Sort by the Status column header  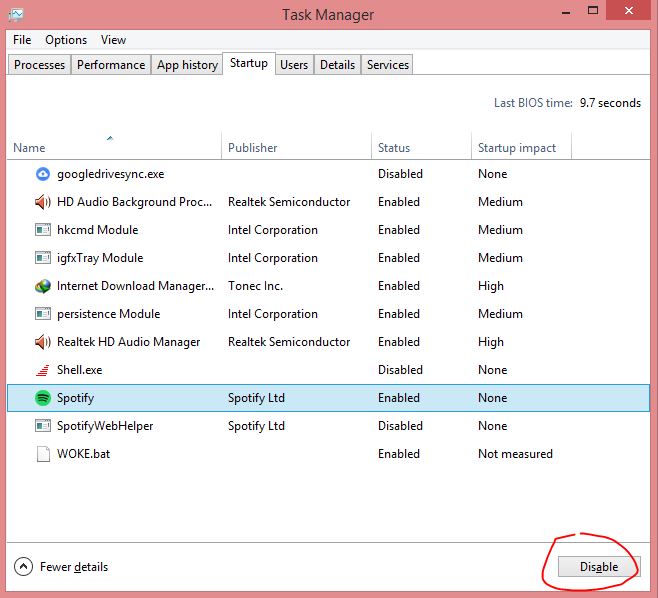421,147
